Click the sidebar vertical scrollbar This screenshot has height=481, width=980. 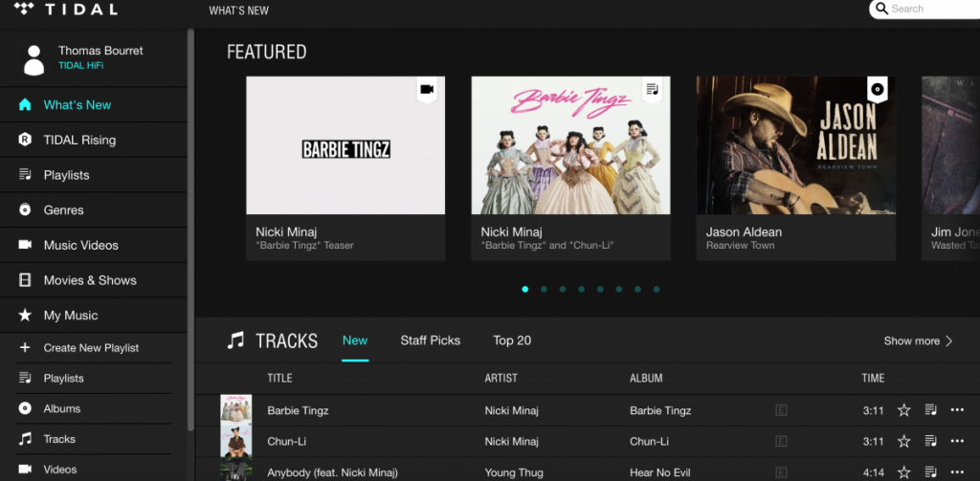(190, 230)
